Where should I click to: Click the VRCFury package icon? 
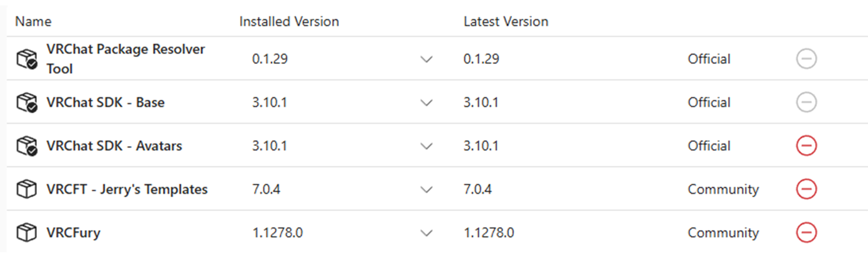[x=26, y=232]
